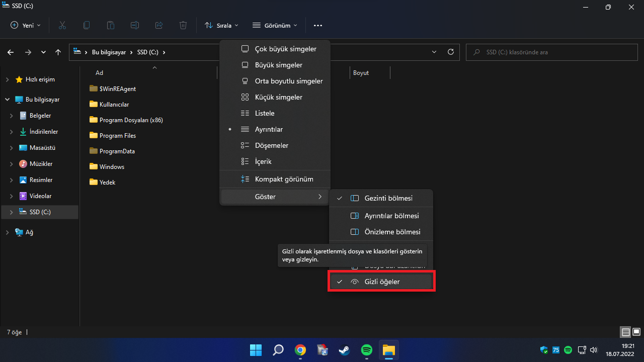Open recent locations dropdown arrow
Image resolution: width=644 pixels, height=362 pixels.
point(43,52)
